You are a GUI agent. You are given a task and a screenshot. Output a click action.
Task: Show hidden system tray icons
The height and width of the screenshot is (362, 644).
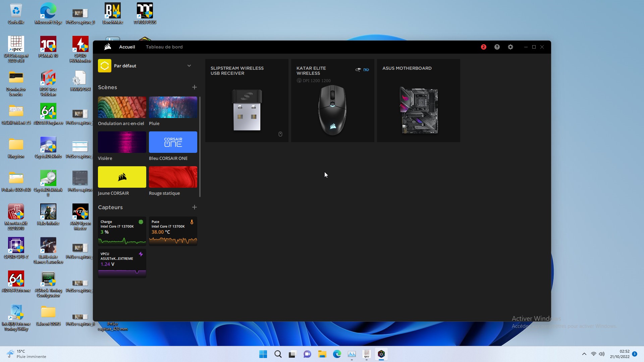[584, 354]
